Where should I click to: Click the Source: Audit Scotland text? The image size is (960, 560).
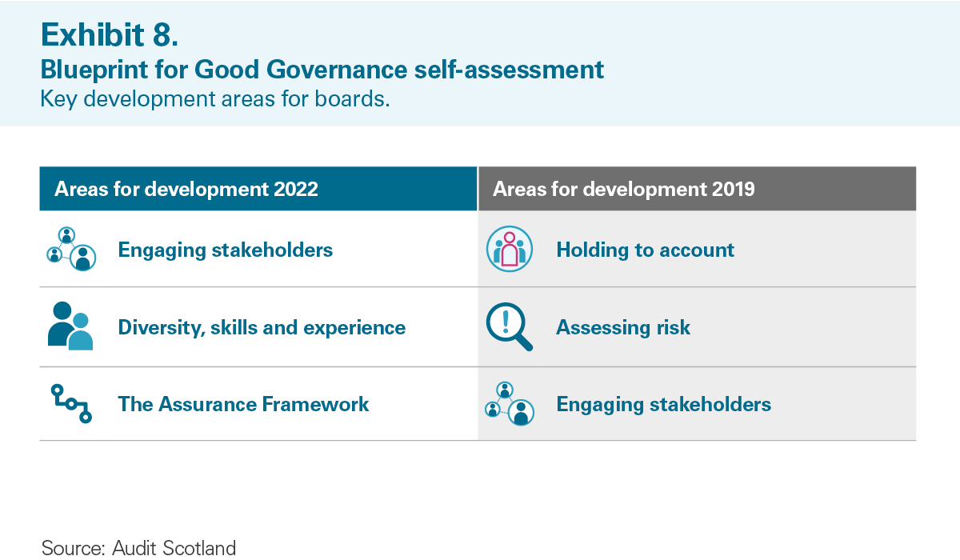tap(138, 548)
